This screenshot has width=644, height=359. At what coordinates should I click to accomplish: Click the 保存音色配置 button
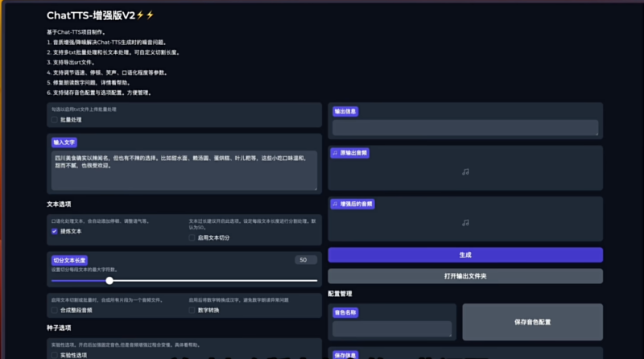pos(532,321)
